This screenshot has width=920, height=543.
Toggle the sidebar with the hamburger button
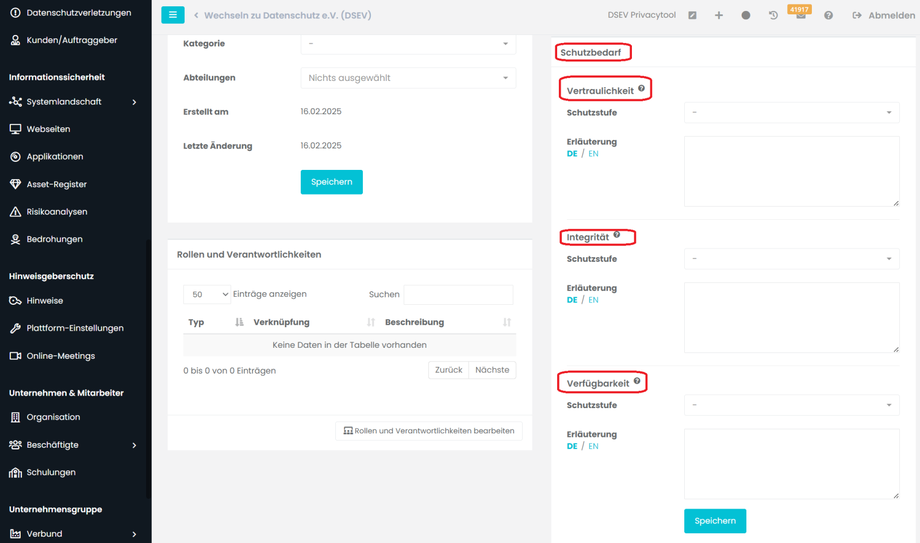(x=173, y=15)
